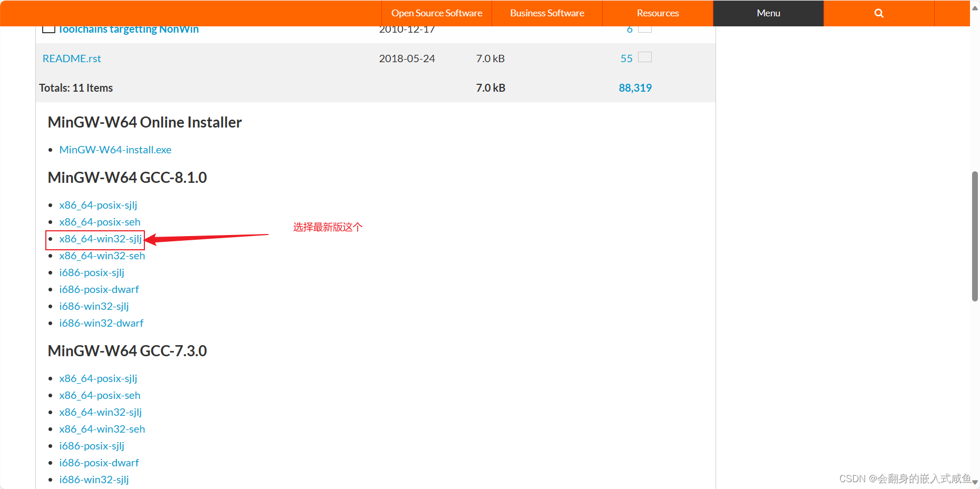The height and width of the screenshot is (489, 980).
Task: Click the README.rst 7.0 kB size cell
Action: point(490,58)
